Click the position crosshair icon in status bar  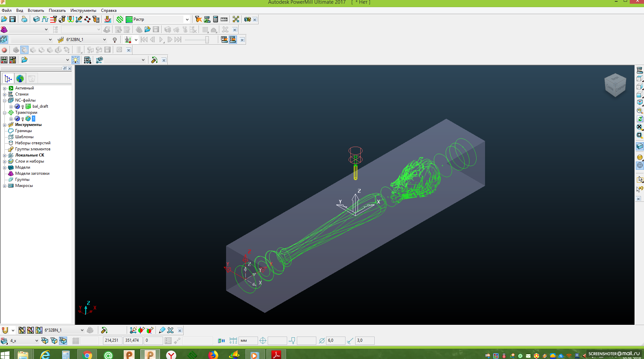tap(263, 340)
